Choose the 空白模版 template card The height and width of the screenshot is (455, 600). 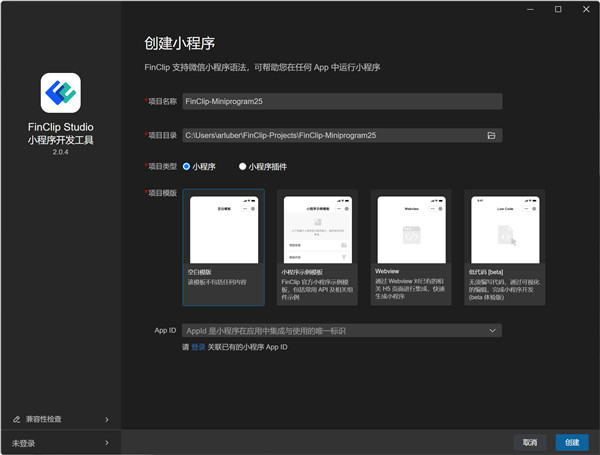[x=224, y=247]
